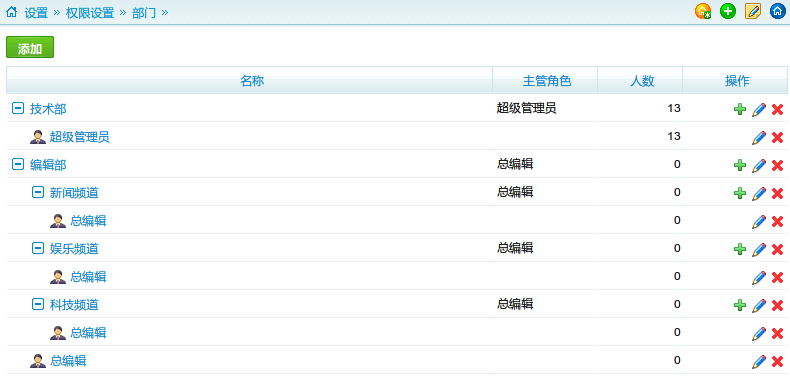
Task: Edit the 技术部 row with the pencil icon
Action: click(x=759, y=109)
